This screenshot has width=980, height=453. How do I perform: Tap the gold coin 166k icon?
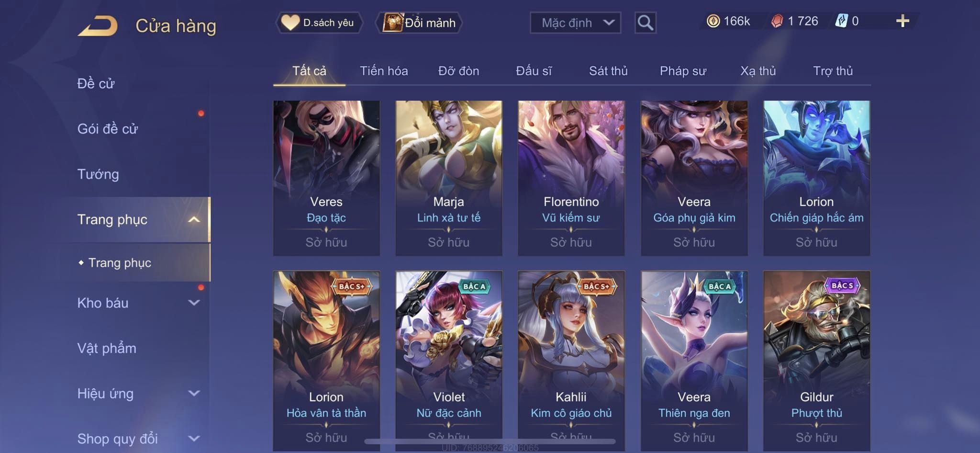pyautogui.click(x=713, y=21)
